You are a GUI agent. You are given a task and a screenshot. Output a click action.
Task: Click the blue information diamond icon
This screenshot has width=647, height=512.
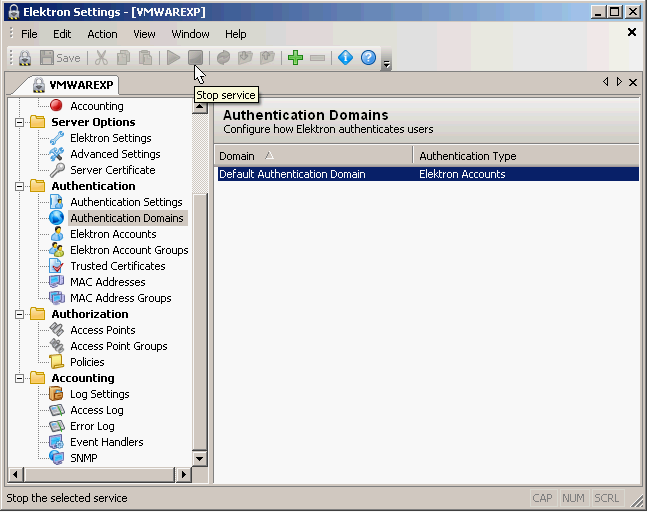click(x=346, y=58)
